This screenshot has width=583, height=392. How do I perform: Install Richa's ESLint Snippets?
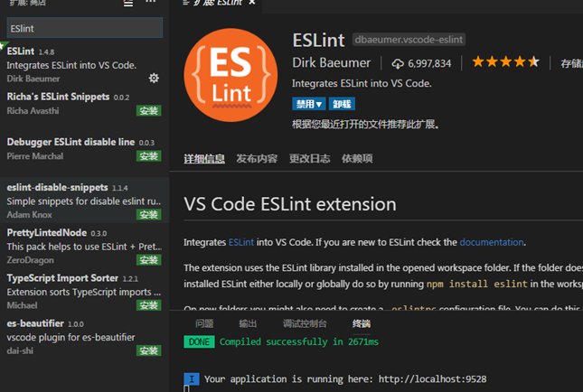tap(149, 111)
